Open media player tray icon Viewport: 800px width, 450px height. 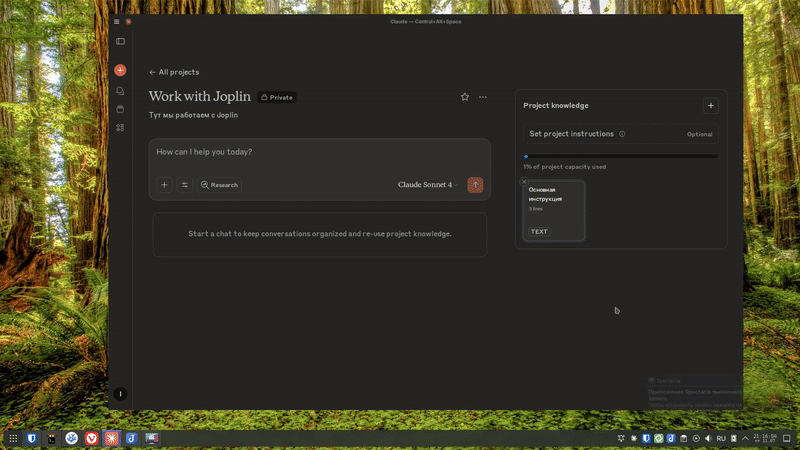tap(696, 438)
